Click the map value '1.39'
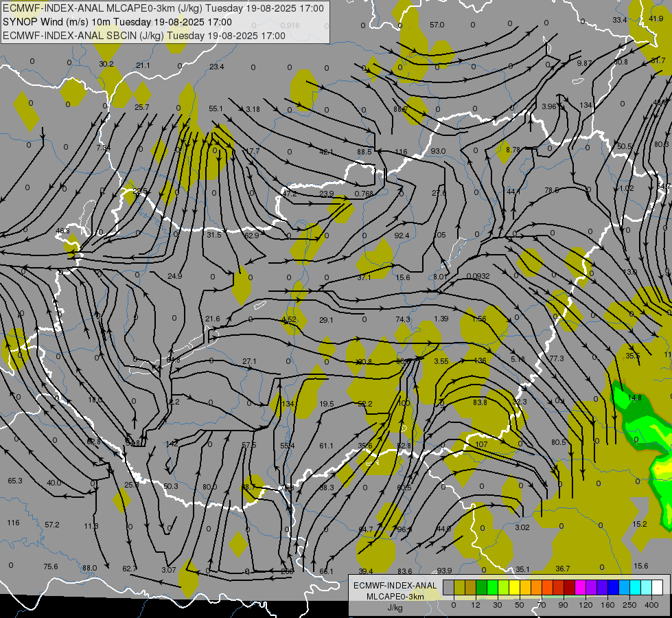The height and width of the screenshot is (618, 672). click(441, 319)
